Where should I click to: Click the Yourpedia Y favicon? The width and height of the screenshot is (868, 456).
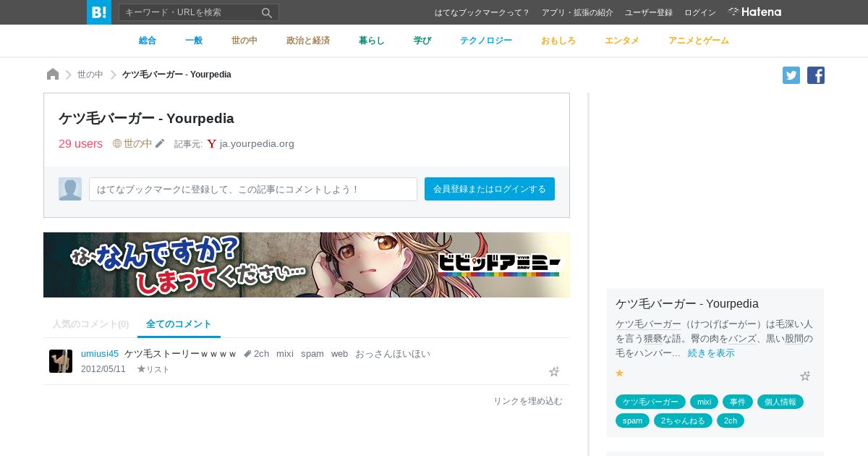coord(212,143)
